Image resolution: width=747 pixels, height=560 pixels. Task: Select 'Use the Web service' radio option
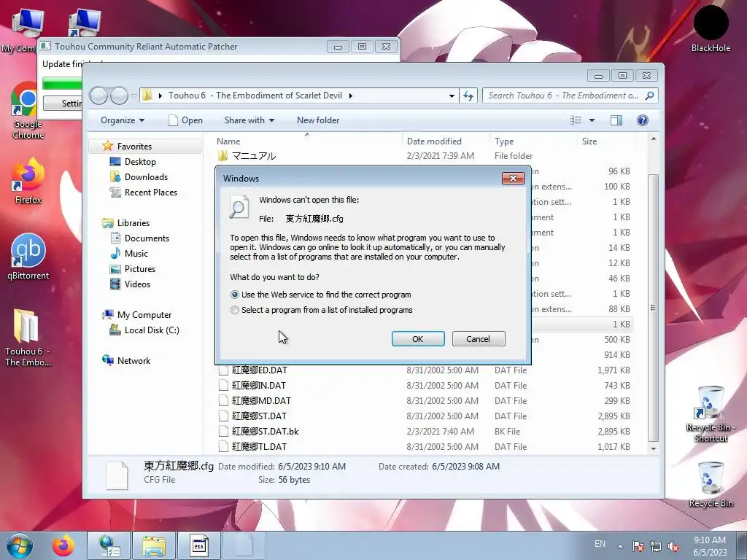click(x=320, y=295)
